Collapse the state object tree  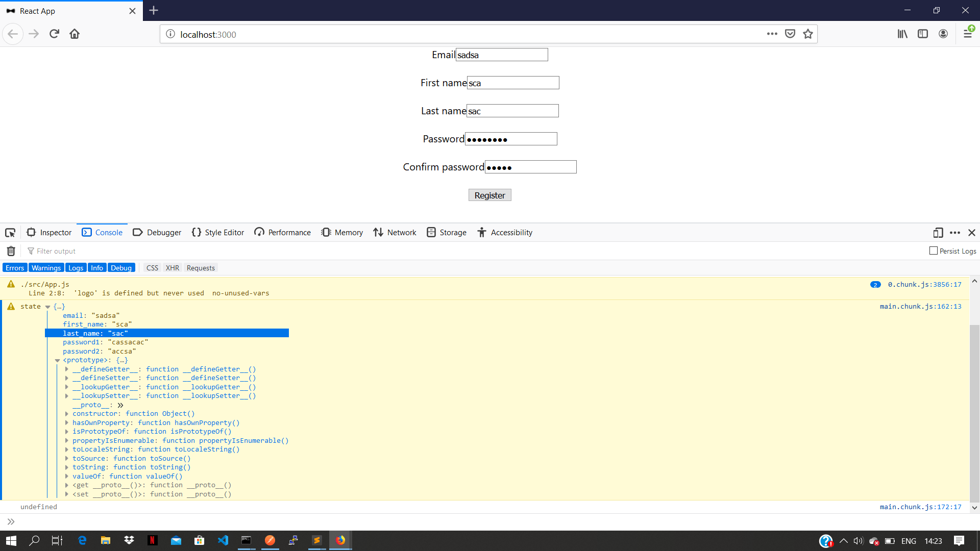(x=47, y=307)
